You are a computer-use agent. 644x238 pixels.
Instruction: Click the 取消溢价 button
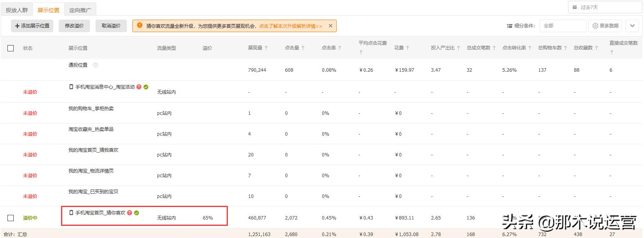coord(111,26)
